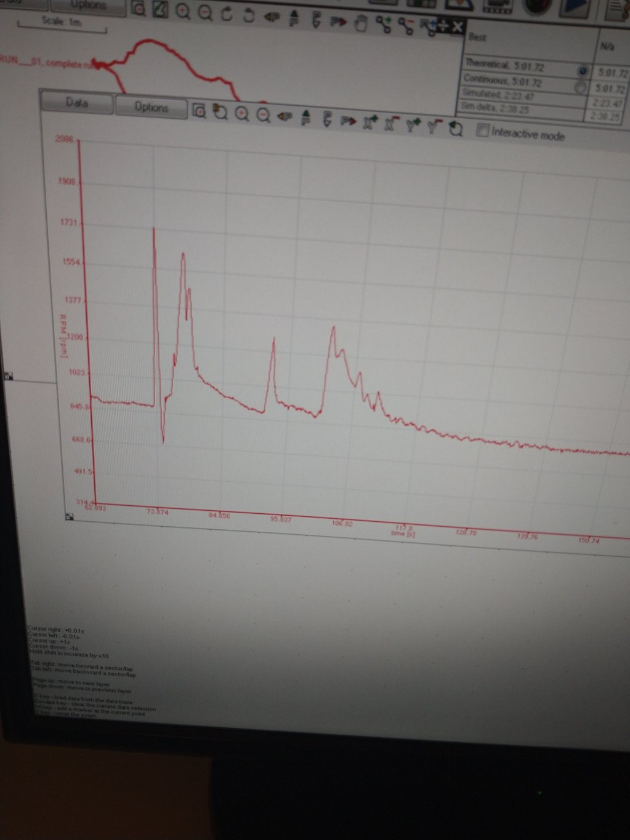630x840 pixels.
Task: Click the 'Scale: 1m' map scale label
Action: point(61,22)
